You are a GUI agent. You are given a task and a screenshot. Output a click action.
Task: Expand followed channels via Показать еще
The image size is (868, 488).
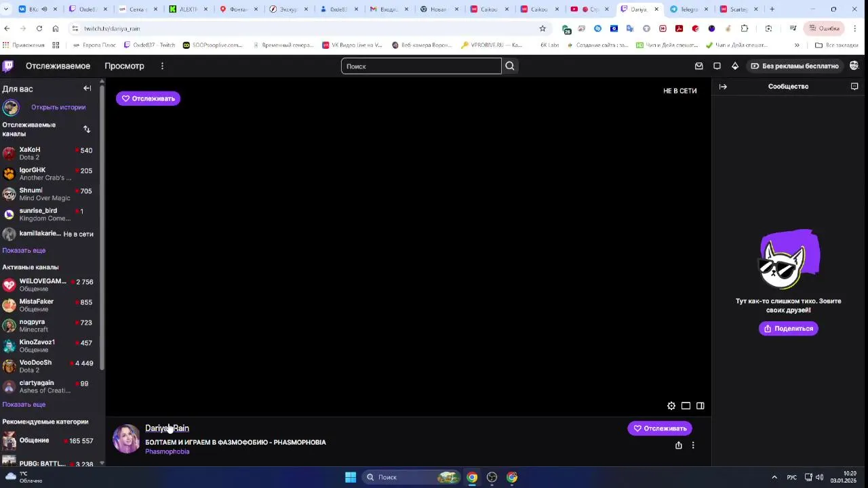[24, 250]
